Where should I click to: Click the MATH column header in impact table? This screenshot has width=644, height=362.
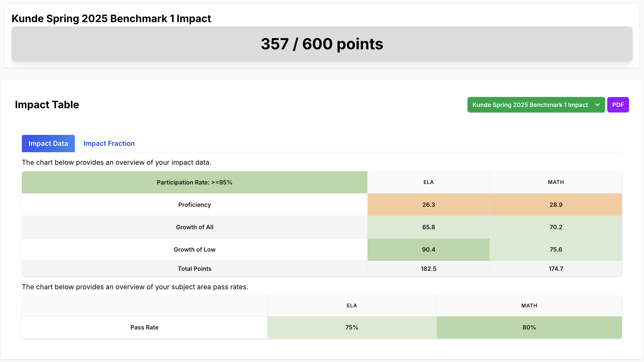point(556,182)
